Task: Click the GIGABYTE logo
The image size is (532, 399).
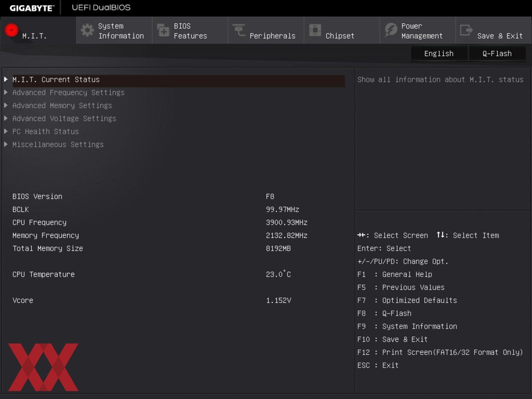Action: tap(32, 8)
